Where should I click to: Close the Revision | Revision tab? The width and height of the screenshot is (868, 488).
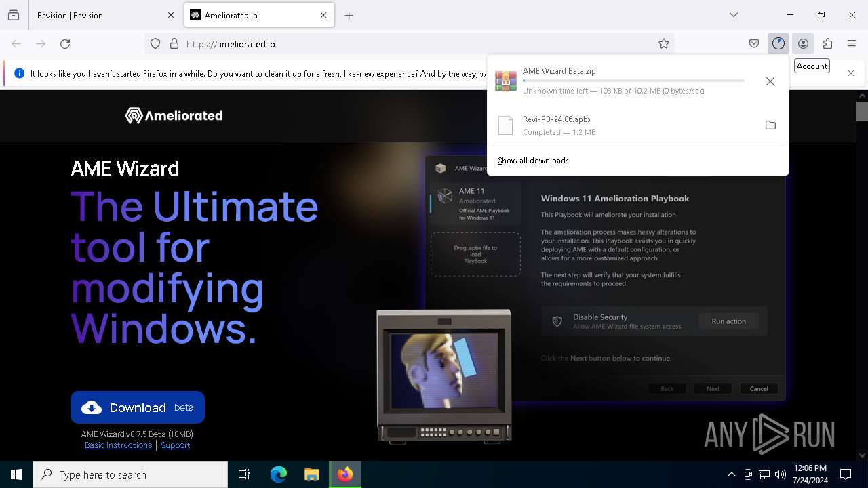pos(170,15)
